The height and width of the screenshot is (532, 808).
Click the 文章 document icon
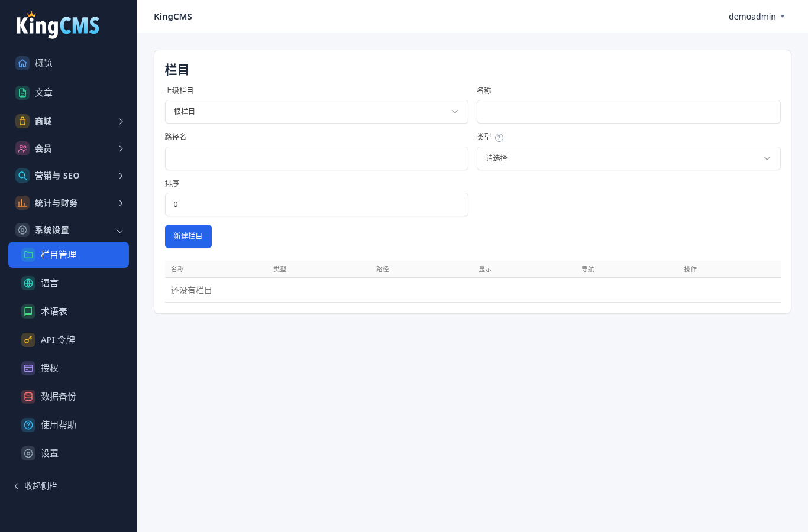click(22, 93)
